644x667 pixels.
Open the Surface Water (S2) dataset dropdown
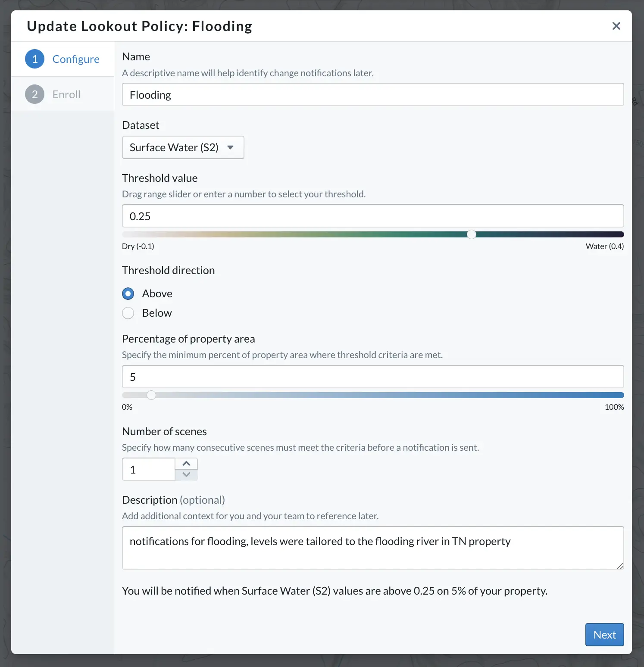pos(183,147)
